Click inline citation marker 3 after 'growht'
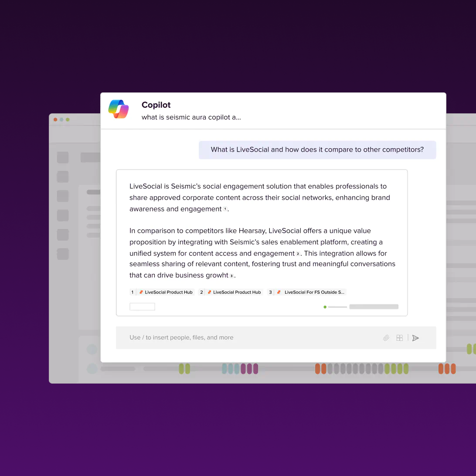Viewport: 476px width, 476px height. (231, 275)
